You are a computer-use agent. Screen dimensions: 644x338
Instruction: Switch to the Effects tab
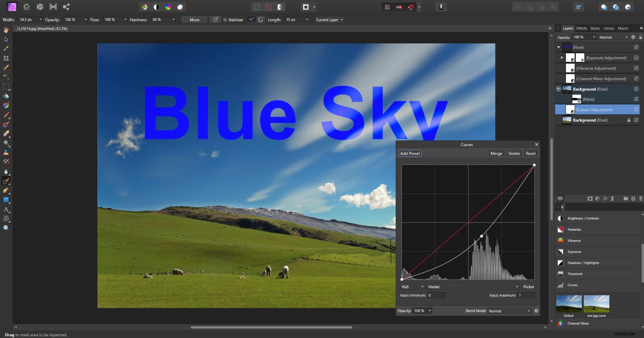[581, 28]
